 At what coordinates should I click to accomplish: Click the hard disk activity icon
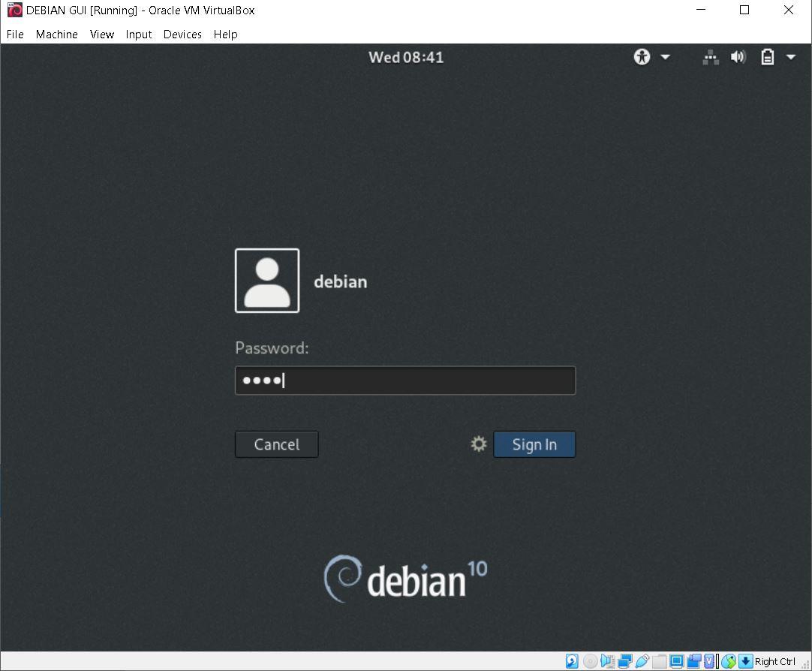tap(572, 661)
